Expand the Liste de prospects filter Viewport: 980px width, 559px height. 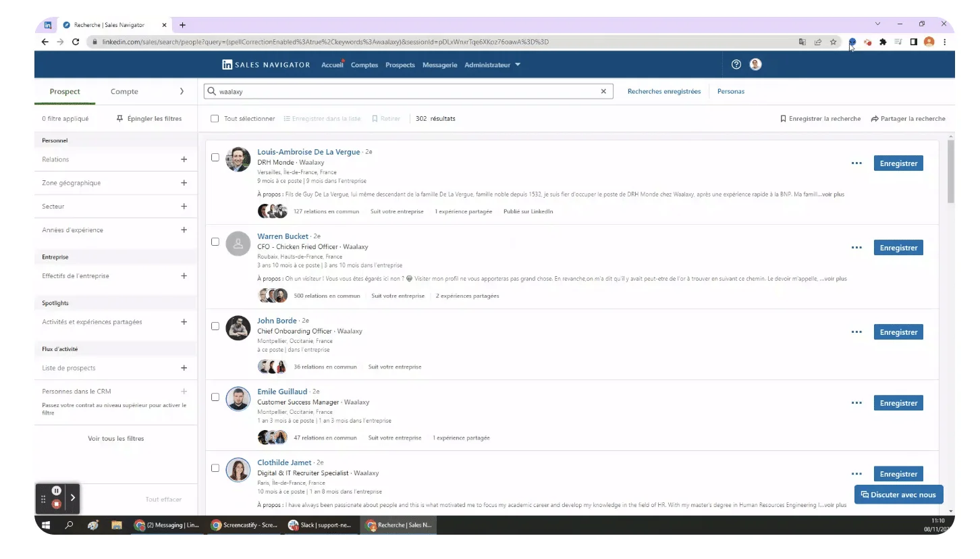184,368
